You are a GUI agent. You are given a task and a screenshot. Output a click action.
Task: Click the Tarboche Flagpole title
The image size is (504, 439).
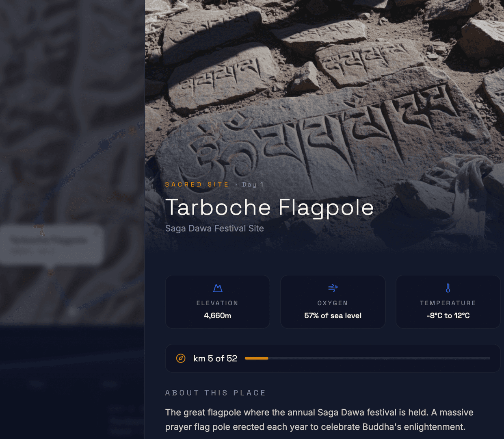tap(269, 207)
